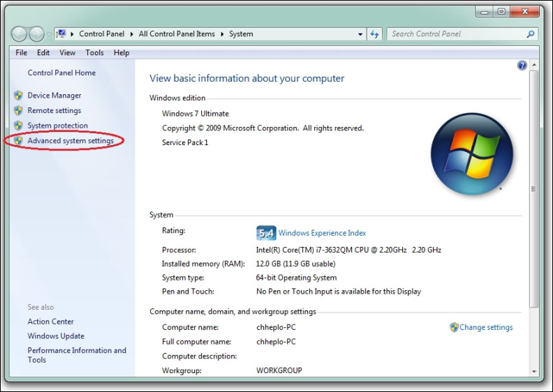Click the processor value Intel(R) Core(TM) i7-3632QM
The image size is (553, 392).
tap(348, 250)
